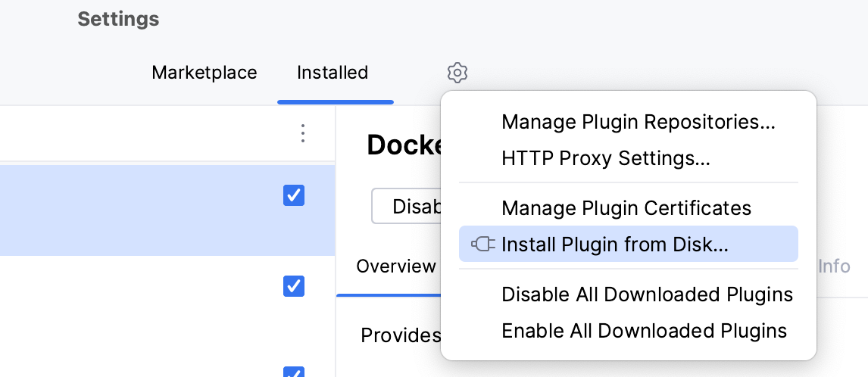Viewport: 868px width, 377px height.
Task: Click the plug icon in the popup menu
Action: coord(483,244)
